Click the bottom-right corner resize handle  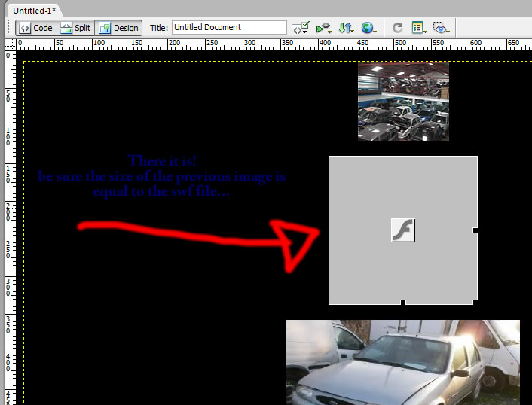[x=475, y=303]
